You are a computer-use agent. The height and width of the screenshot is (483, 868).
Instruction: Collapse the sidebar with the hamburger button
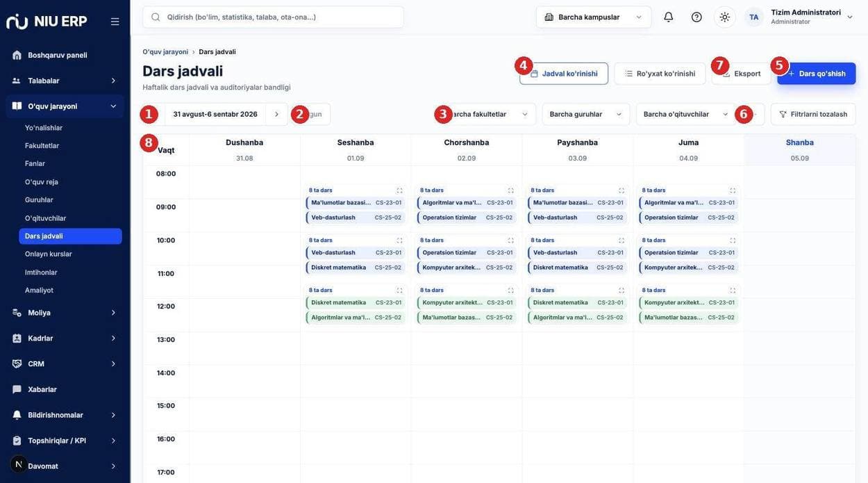[x=115, y=22]
